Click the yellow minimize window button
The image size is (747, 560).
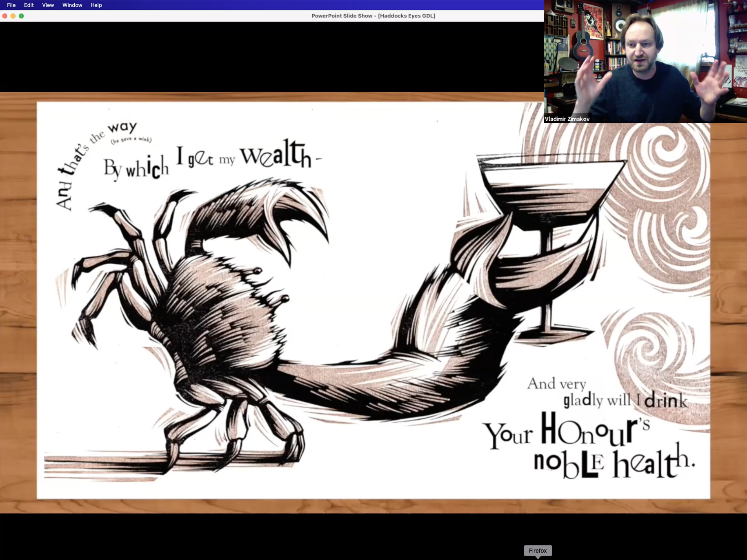click(x=13, y=16)
